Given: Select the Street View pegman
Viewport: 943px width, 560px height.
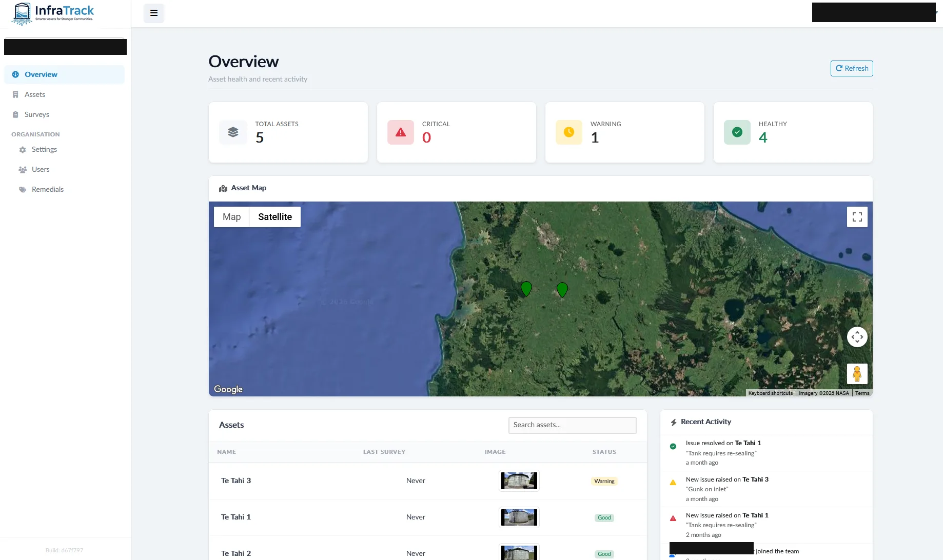Looking at the screenshot, I should [x=857, y=374].
